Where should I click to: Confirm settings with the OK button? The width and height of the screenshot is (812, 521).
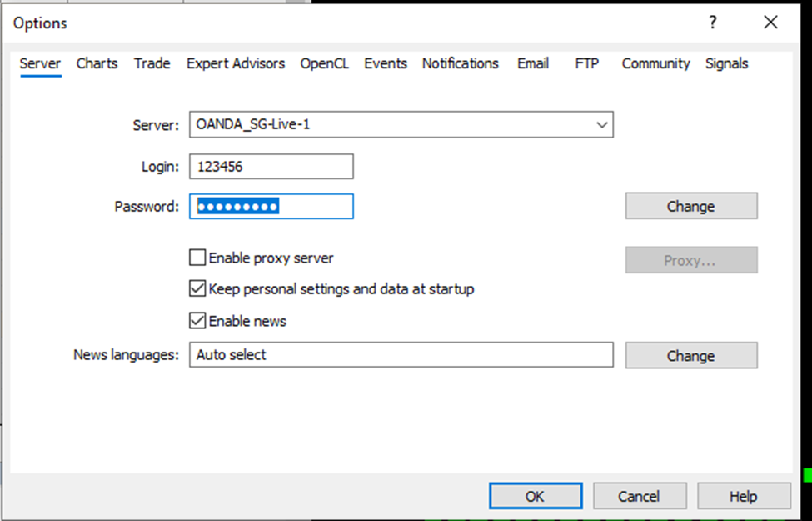coord(535,496)
